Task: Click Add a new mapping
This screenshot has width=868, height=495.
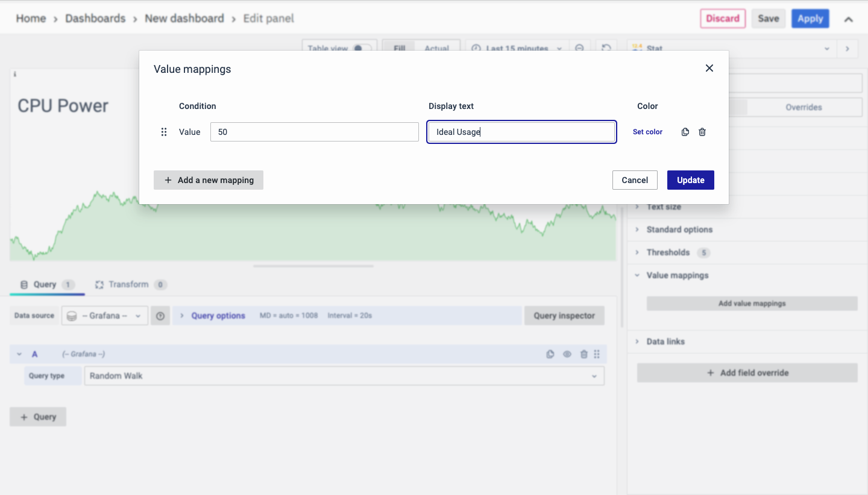Action: point(209,180)
